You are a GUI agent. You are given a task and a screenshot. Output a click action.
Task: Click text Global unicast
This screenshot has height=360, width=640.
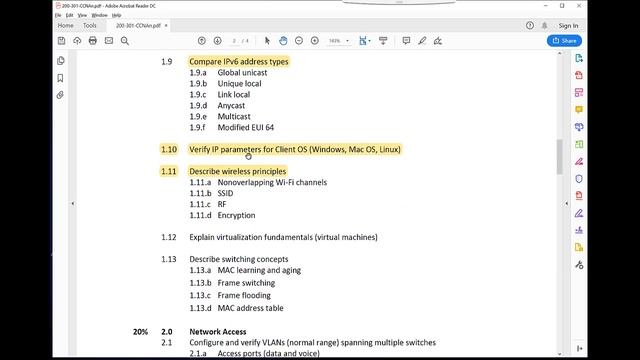click(x=242, y=73)
